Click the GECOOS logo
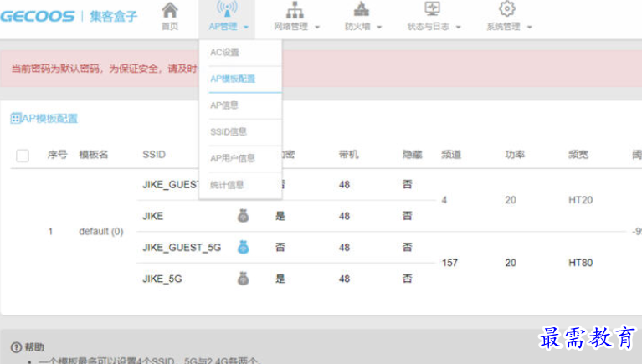Screen dimensions: 642x364 (38, 17)
